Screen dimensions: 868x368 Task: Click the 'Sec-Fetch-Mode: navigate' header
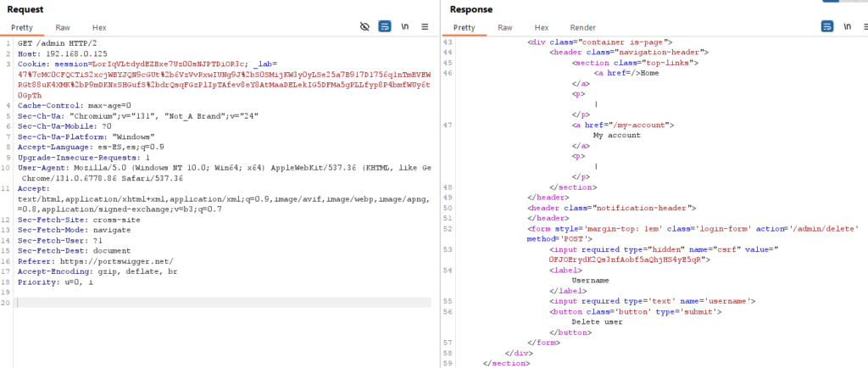(x=75, y=230)
